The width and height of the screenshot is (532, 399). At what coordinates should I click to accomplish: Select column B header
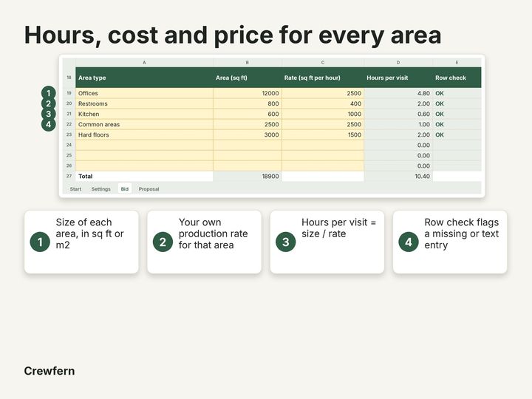click(248, 62)
